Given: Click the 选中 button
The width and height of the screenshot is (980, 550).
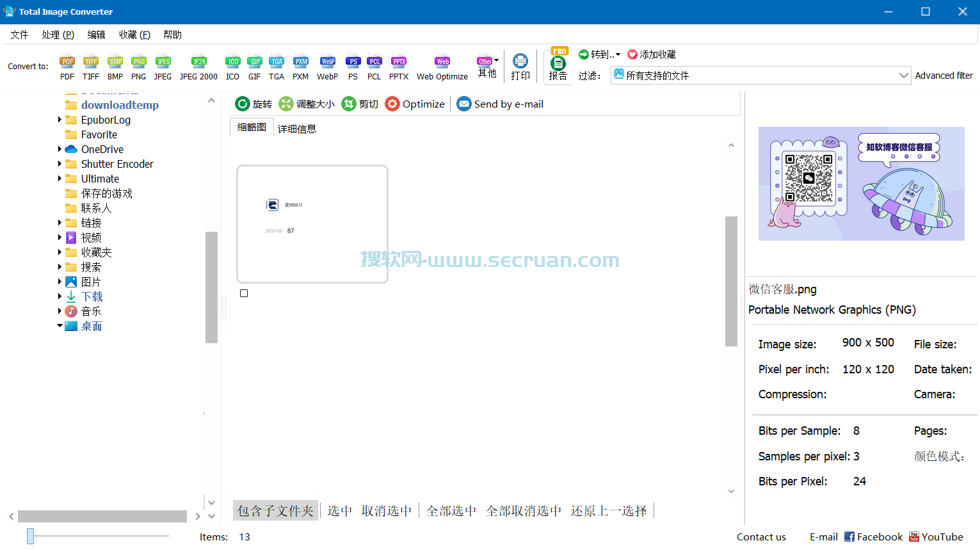Looking at the screenshot, I should (x=340, y=510).
